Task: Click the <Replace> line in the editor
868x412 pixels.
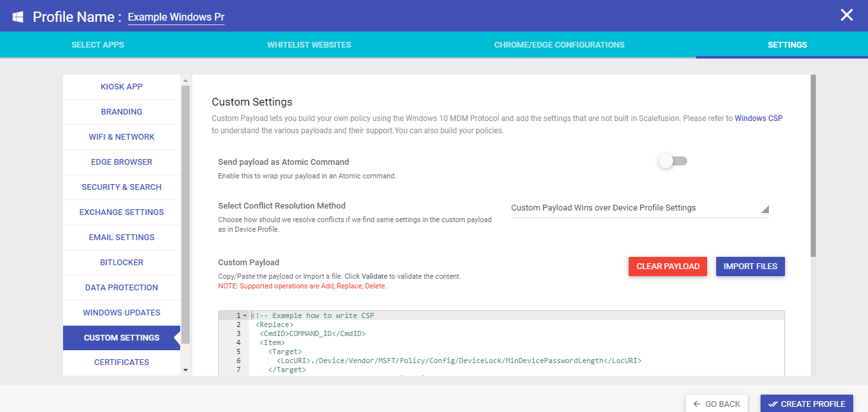Action: pos(274,325)
